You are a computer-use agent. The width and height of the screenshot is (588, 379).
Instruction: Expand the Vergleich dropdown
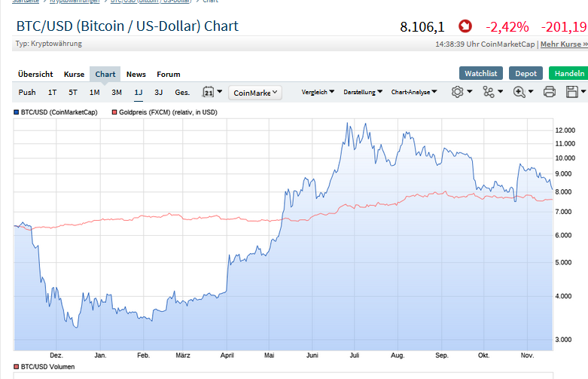coord(318,92)
